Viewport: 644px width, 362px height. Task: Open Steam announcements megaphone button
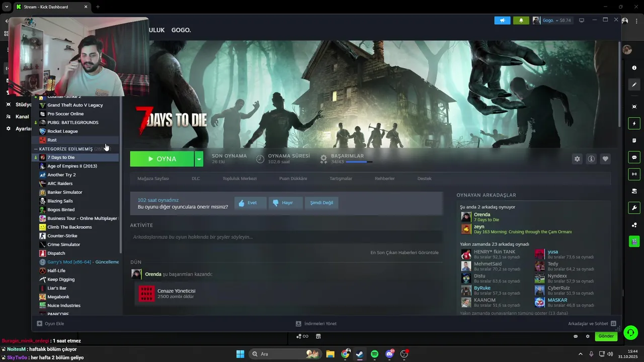pyautogui.click(x=502, y=21)
